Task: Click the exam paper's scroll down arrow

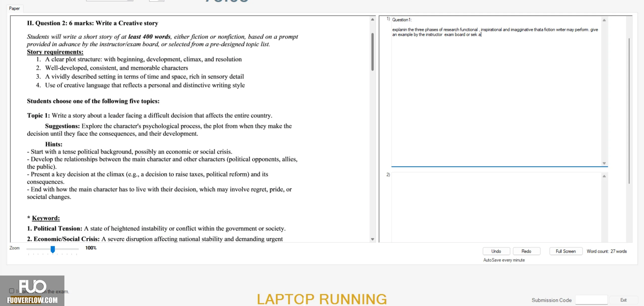Action: pos(373,239)
